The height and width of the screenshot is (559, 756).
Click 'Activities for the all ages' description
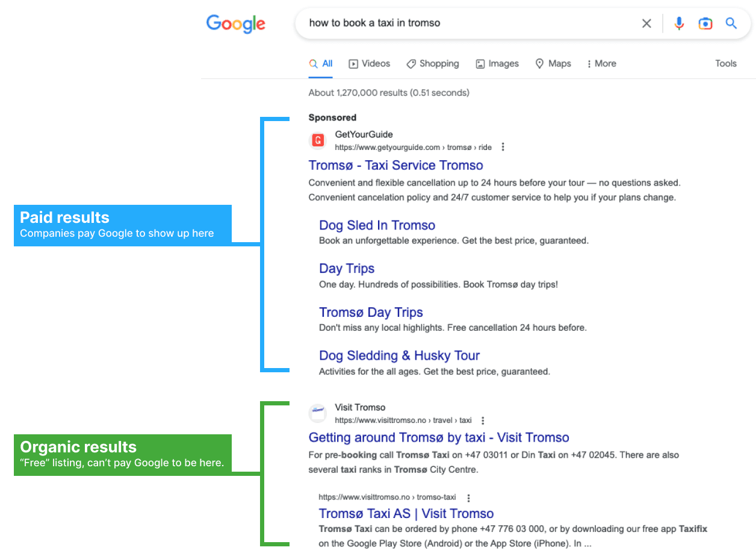(435, 372)
